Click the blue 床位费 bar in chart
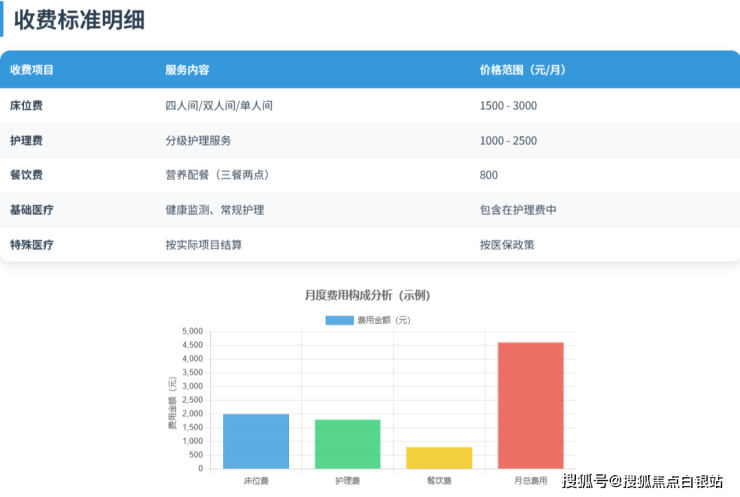740x497 pixels. (x=256, y=441)
